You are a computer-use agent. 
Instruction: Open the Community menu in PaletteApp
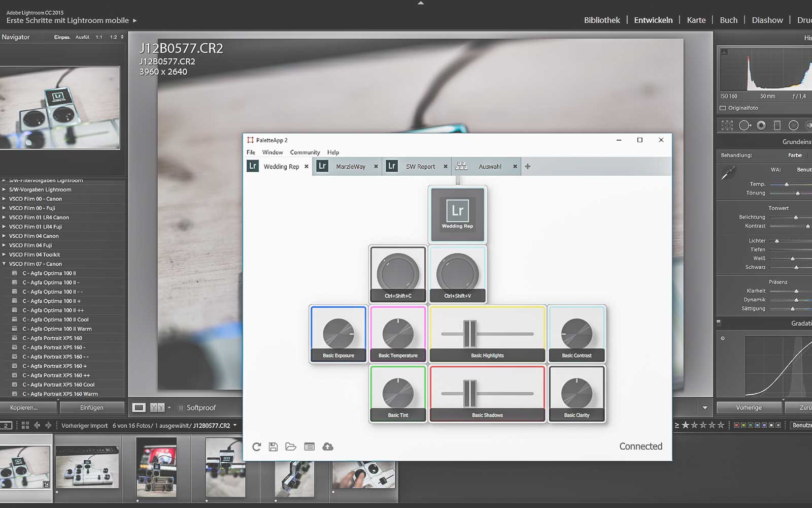coord(305,152)
